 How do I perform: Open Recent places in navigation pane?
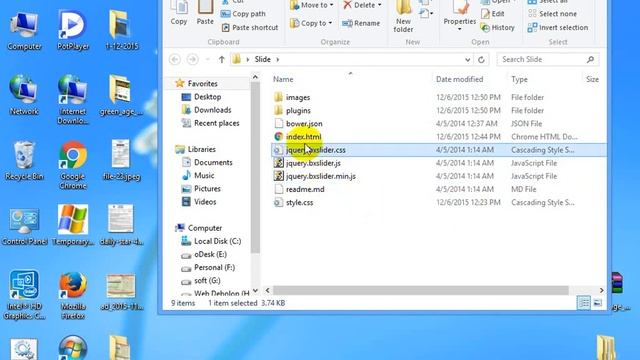[x=216, y=123]
